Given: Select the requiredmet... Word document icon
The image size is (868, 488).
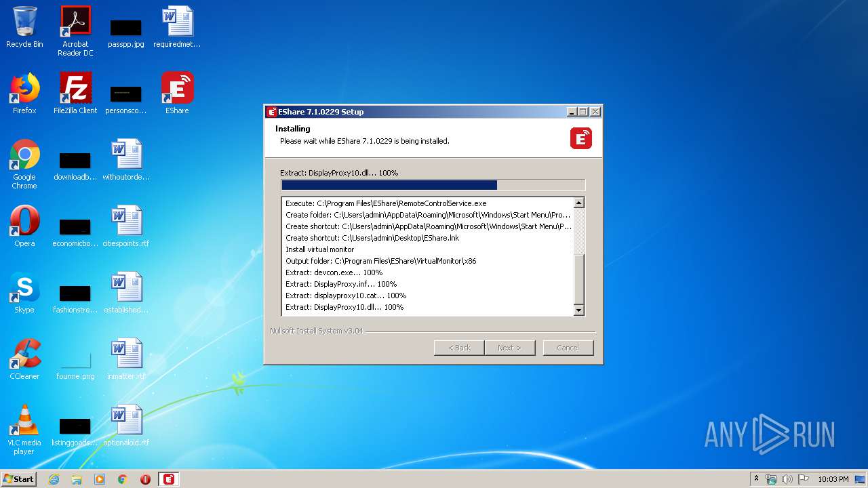Looking at the screenshot, I should pos(177,27).
